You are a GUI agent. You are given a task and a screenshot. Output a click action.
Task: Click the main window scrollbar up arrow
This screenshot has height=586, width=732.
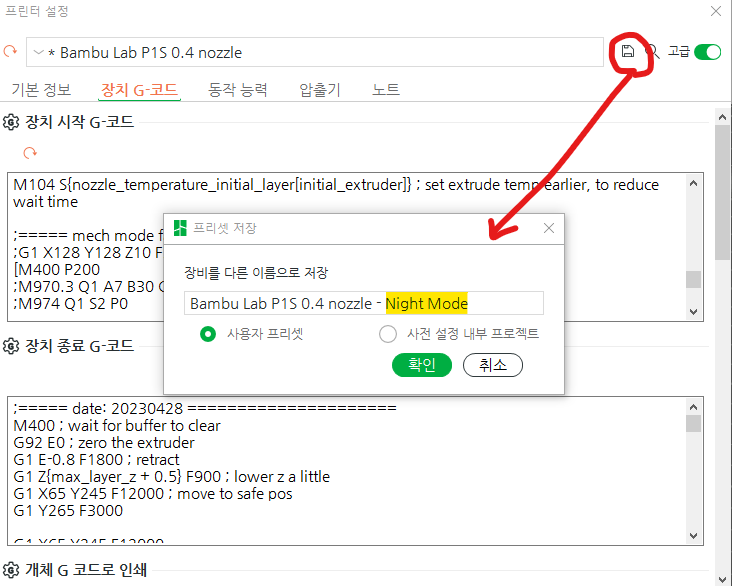[x=723, y=117]
